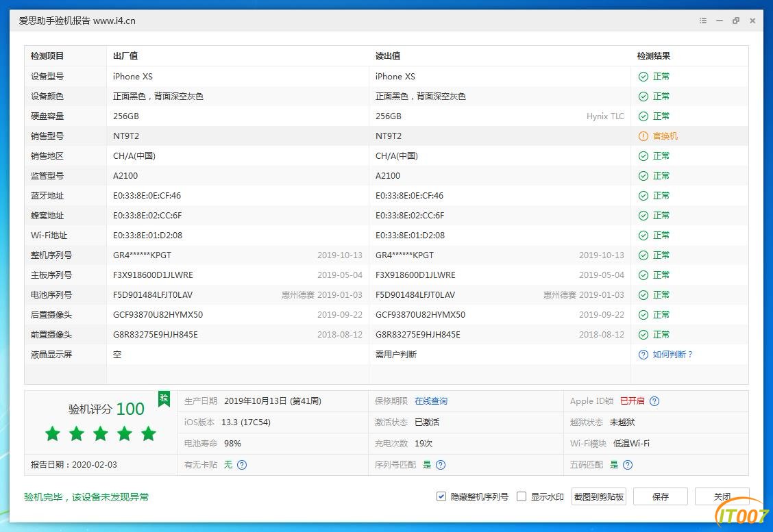Click 已激活 activation status

(x=427, y=422)
